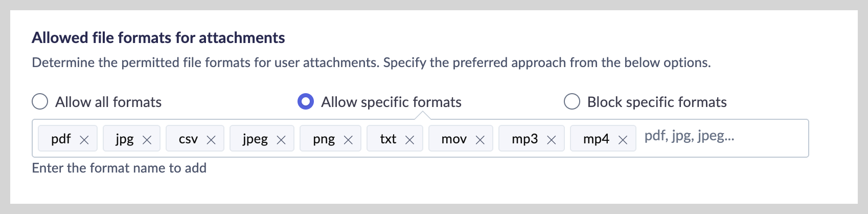
Task: Click the format name input field
Action: (x=721, y=137)
